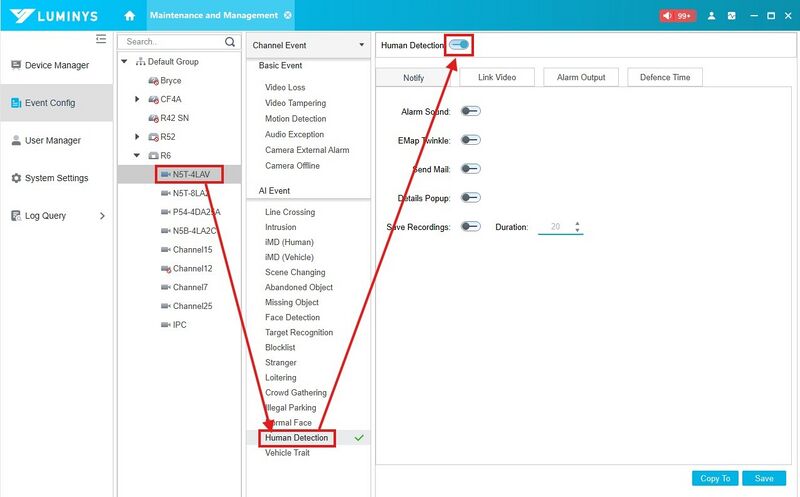This screenshot has width=800, height=497.
Task: Expand the CF4A device node
Action: click(137, 99)
